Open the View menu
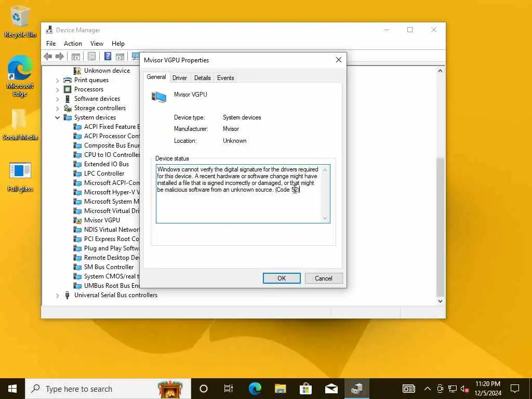532x399 pixels. tap(97, 44)
